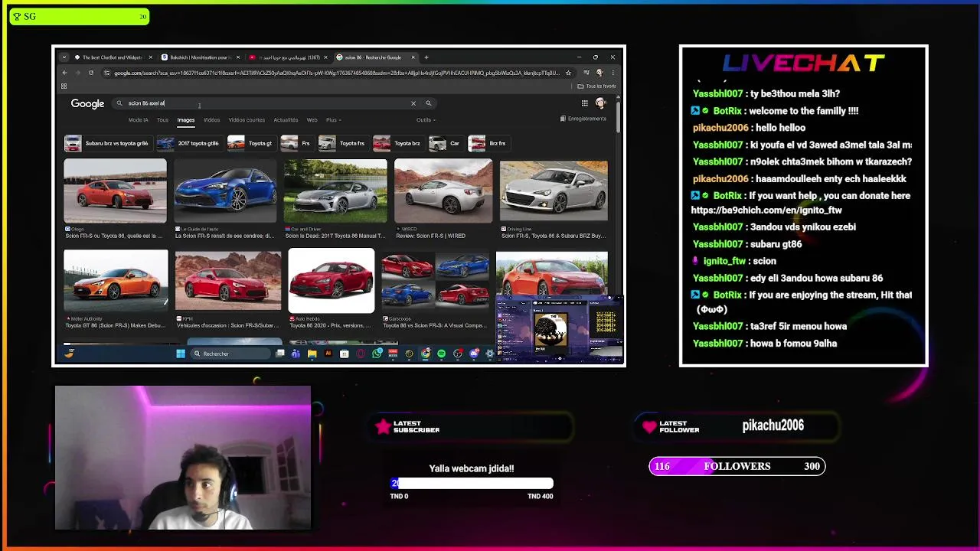Viewport: 980px width, 551px height.
Task: Switch to the YouTube tab showing (1367)
Action: point(287,57)
